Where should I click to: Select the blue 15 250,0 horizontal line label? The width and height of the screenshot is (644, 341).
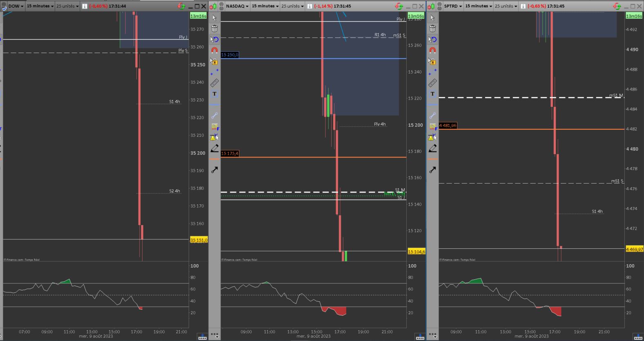[x=230, y=55]
